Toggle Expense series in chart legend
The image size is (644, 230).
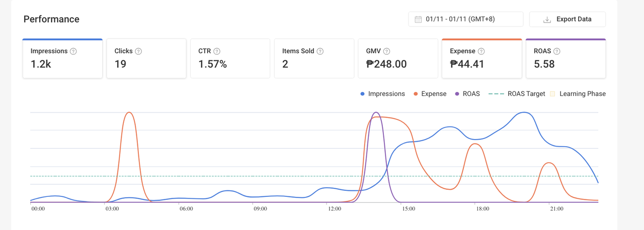430,94
